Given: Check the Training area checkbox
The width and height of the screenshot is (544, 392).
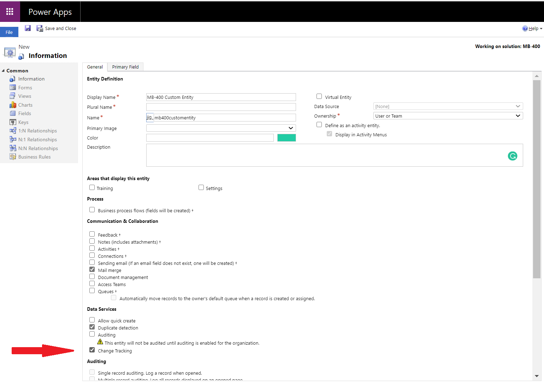Looking at the screenshot, I should click(x=92, y=187).
